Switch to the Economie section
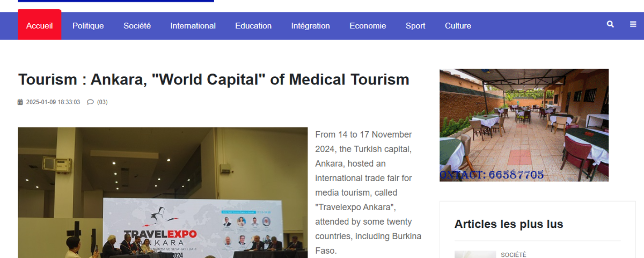This screenshot has width=644, height=258. click(x=368, y=26)
